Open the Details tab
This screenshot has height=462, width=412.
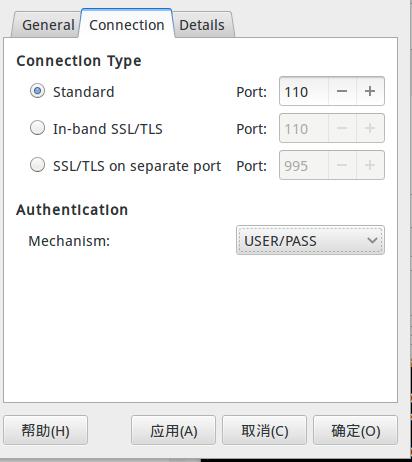(x=203, y=25)
